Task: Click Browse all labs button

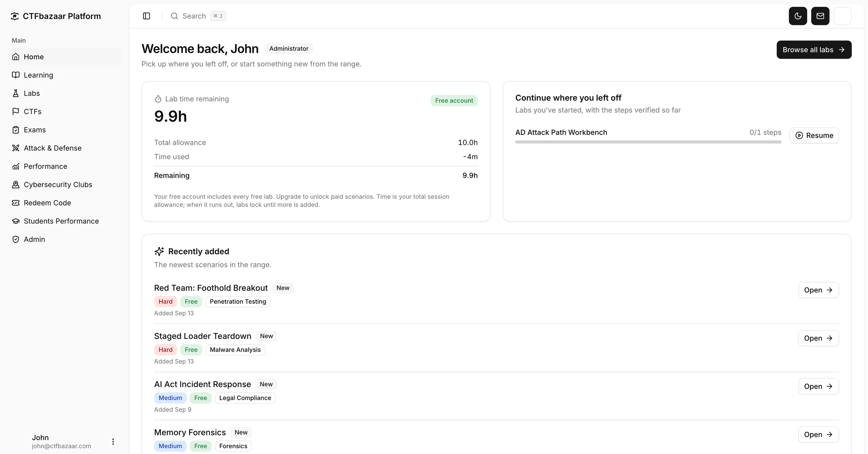Action: click(x=814, y=50)
